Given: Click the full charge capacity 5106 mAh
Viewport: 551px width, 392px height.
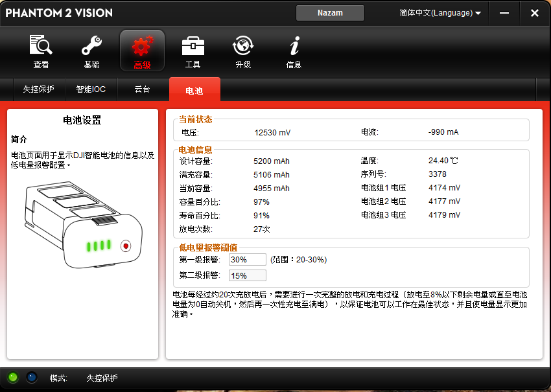Looking at the screenshot, I should point(271,174).
